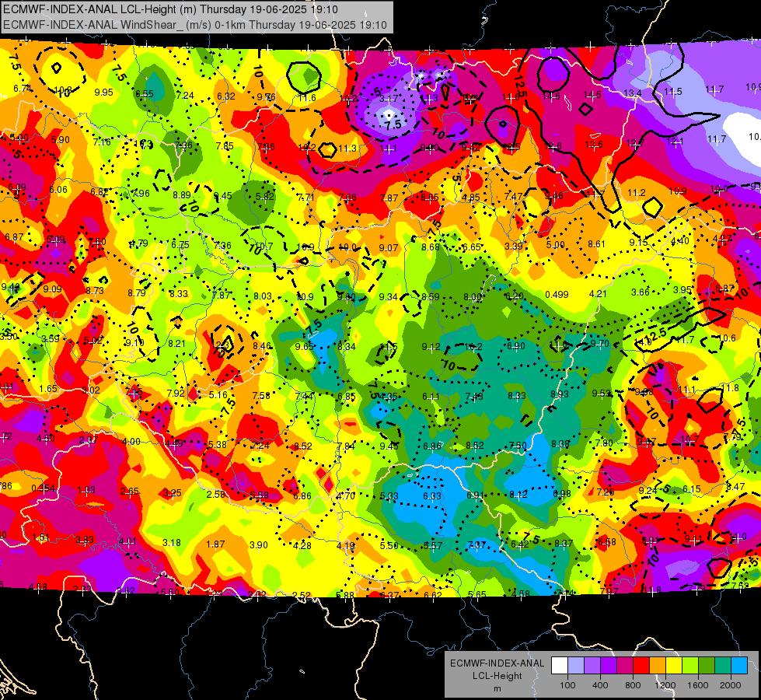761x700 pixels.
Task: Click the map value 1.51
Action: coord(41,537)
